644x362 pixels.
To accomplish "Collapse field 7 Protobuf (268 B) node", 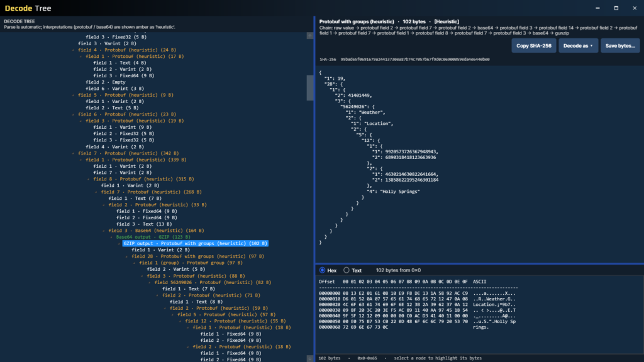I will [96, 192].
